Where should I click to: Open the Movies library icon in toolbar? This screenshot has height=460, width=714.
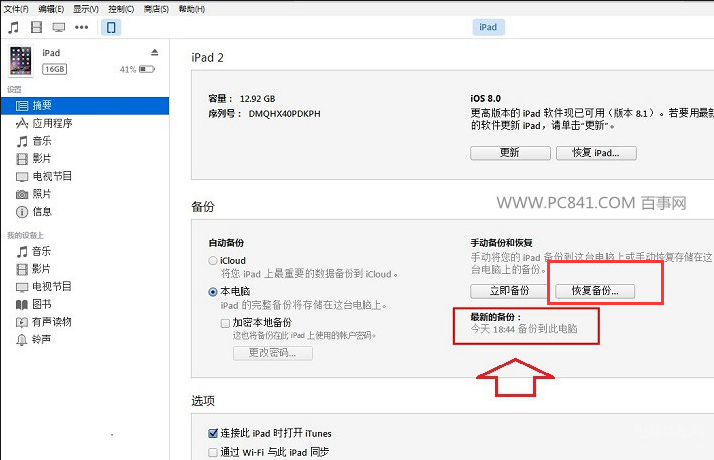click(x=36, y=27)
